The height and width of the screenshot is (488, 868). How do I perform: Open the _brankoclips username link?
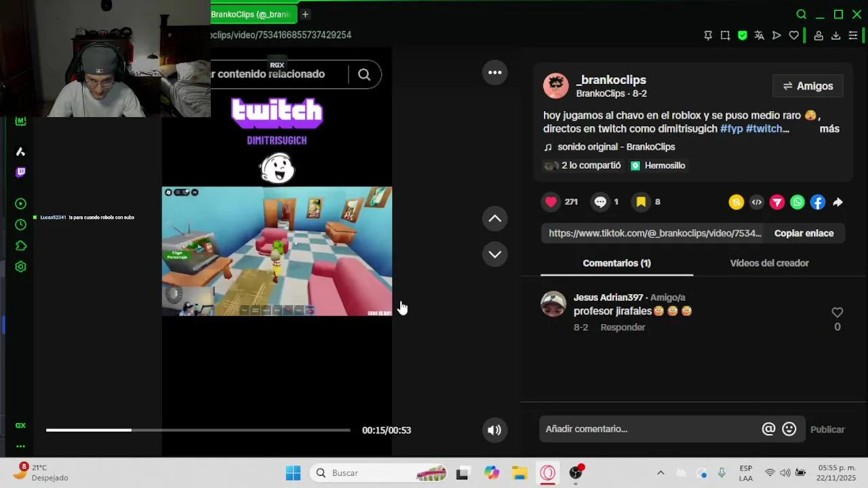point(611,80)
